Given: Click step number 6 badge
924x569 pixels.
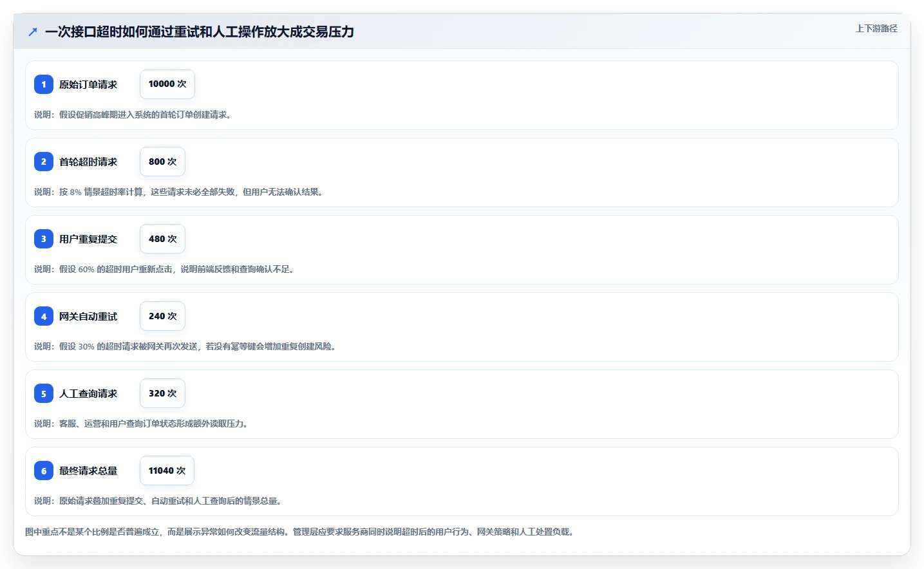Looking at the screenshot, I should coord(44,471).
